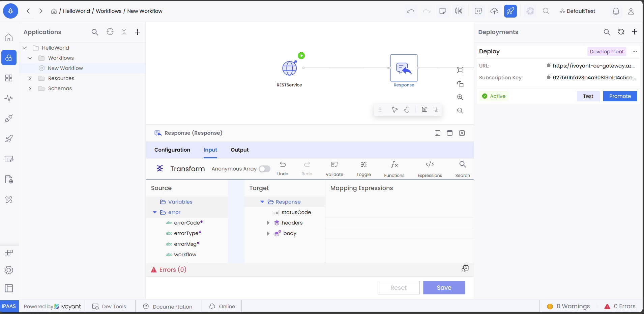Save the Response configuration
The height and width of the screenshot is (314, 644).
[x=444, y=288]
